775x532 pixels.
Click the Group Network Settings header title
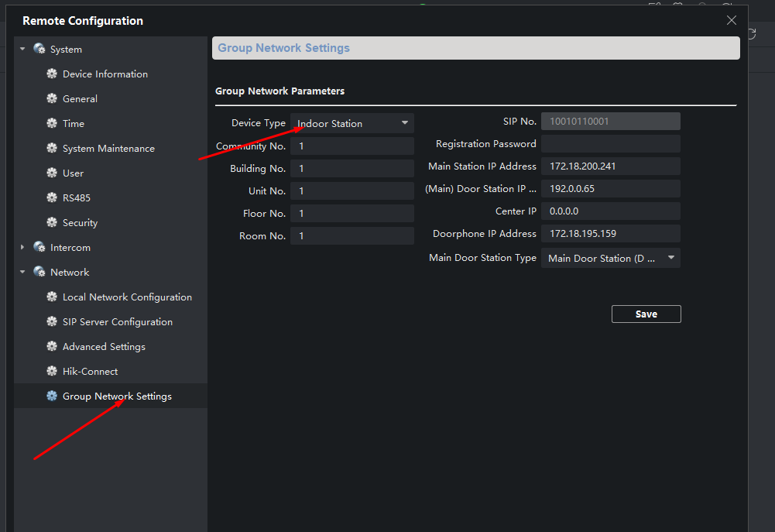point(283,48)
